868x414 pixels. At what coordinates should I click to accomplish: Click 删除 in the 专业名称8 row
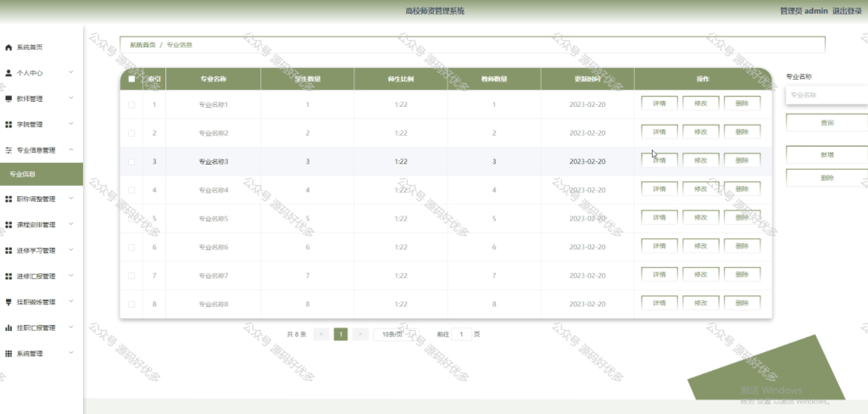(743, 303)
